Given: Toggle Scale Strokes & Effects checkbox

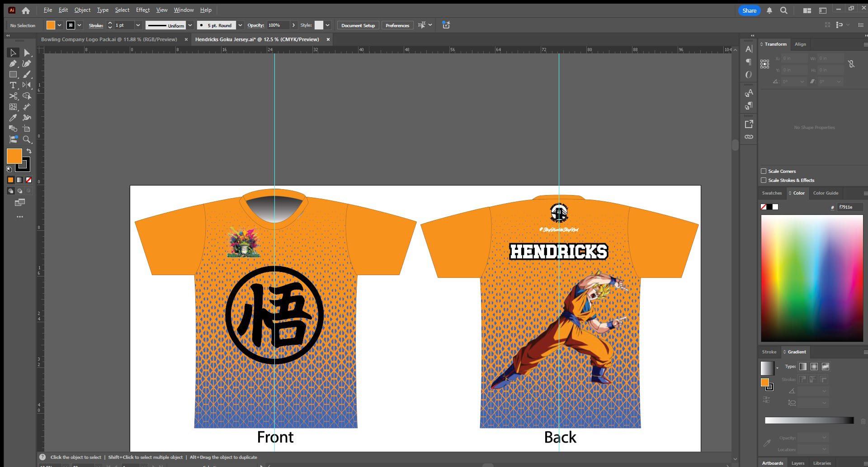Looking at the screenshot, I should (764, 180).
